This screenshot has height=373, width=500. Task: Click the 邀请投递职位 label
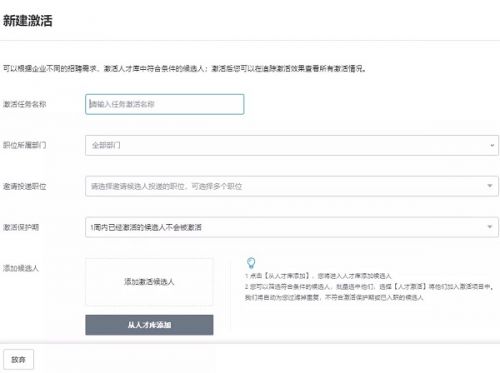pos(25,186)
